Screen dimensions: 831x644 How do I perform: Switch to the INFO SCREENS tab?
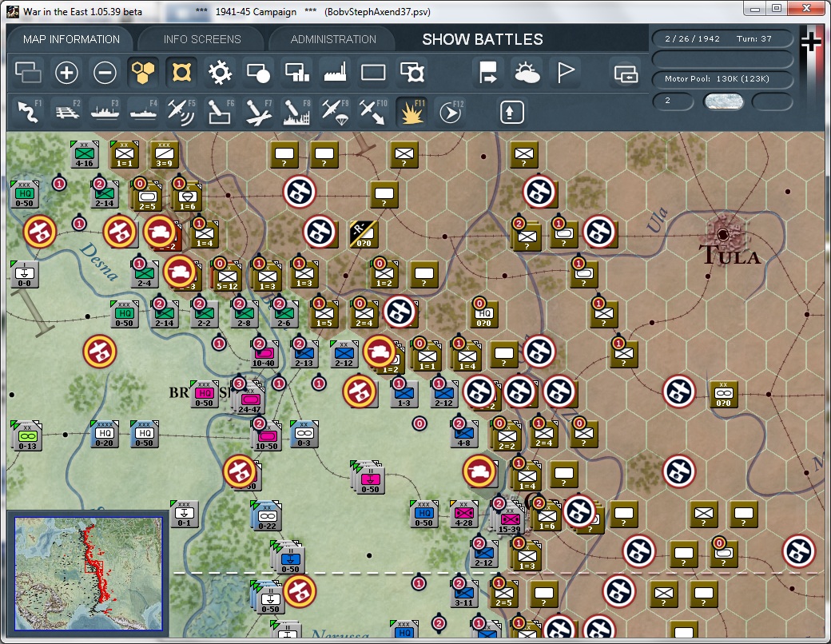[202, 39]
